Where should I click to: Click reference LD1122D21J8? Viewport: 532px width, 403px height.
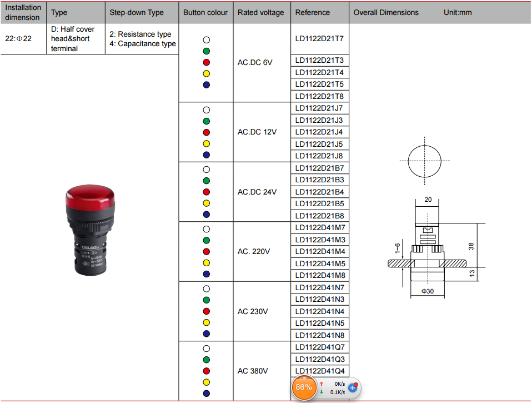click(x=319, y=156)
